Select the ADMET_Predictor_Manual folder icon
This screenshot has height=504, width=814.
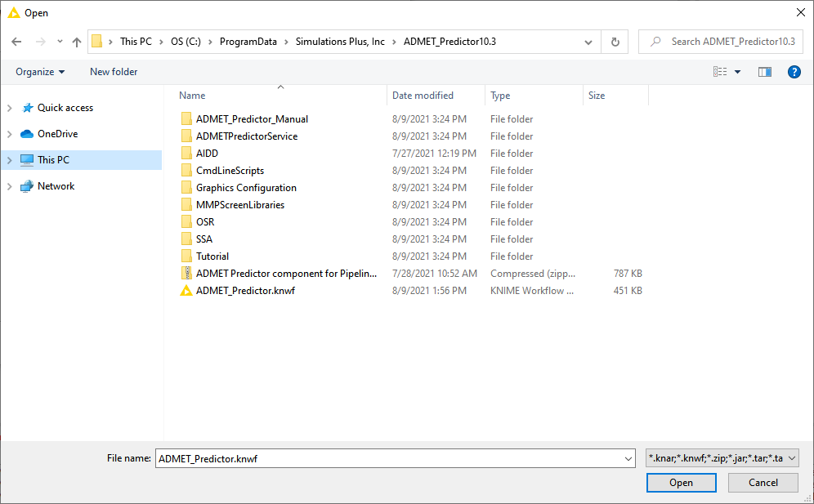(186, 119)
